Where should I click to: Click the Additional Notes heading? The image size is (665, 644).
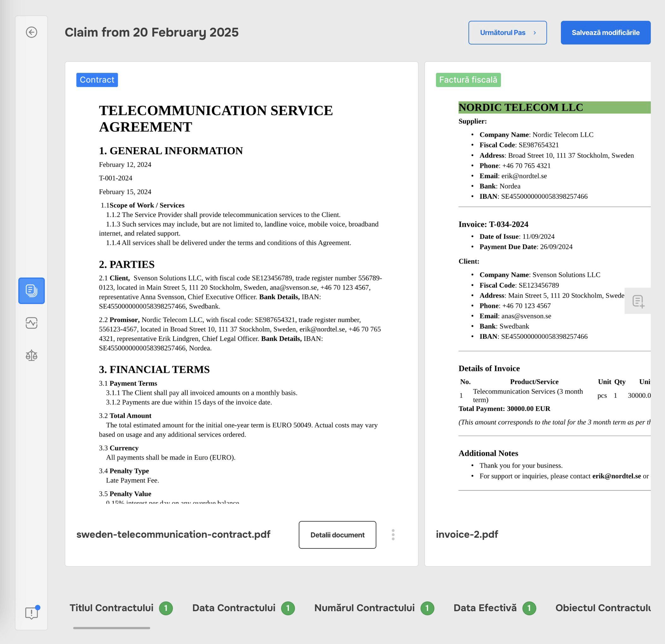click(x=488, y=454)
